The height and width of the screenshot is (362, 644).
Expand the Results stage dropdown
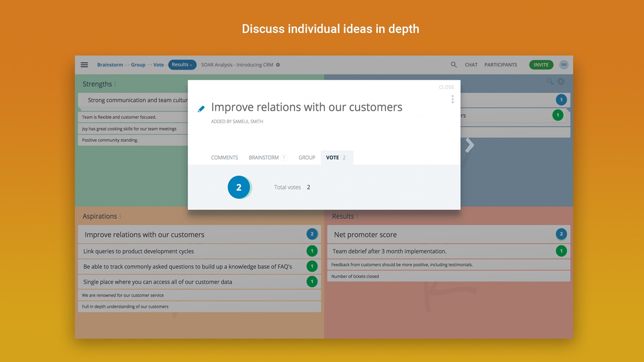[182, 65]
